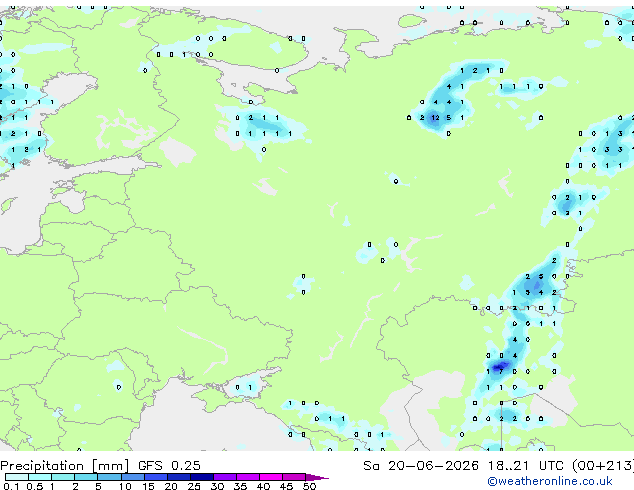This screenshot has height=490, width=634.
Task: Click the dark blue 25 mm legend swatch
Action: pyautogui.click(x=202, y=477)
